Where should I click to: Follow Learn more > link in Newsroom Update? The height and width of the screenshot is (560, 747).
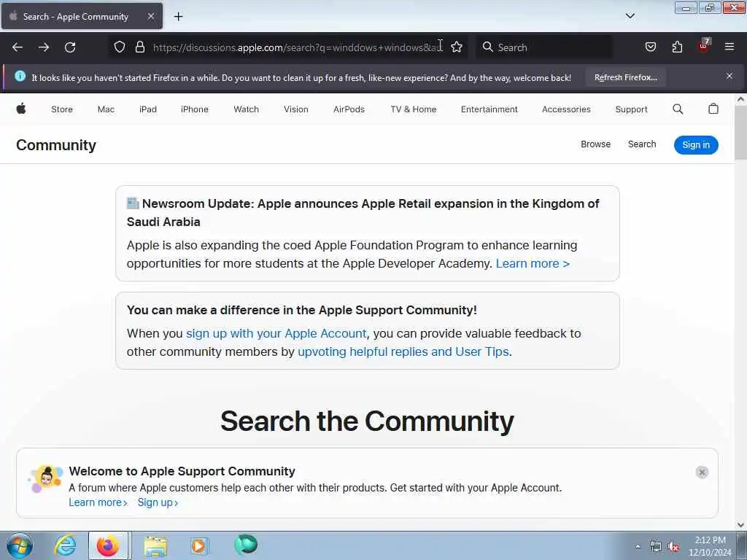click(x=533, y=263)
